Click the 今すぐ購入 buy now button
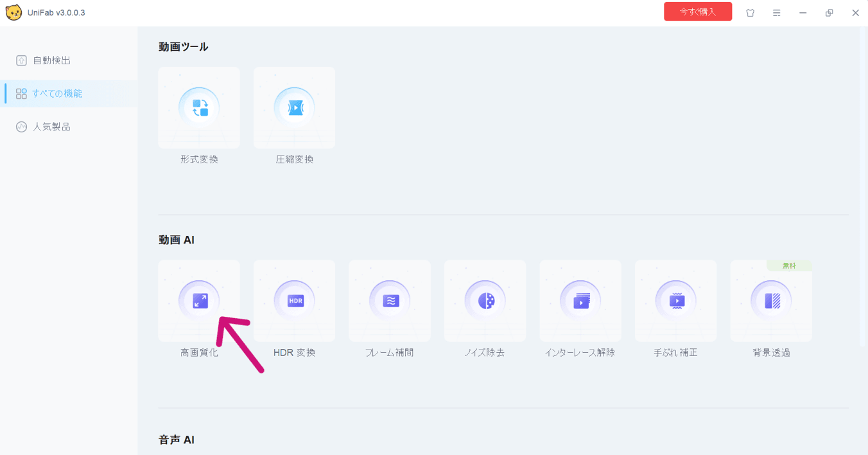868x455 pixels. click(x=698, y=12)
